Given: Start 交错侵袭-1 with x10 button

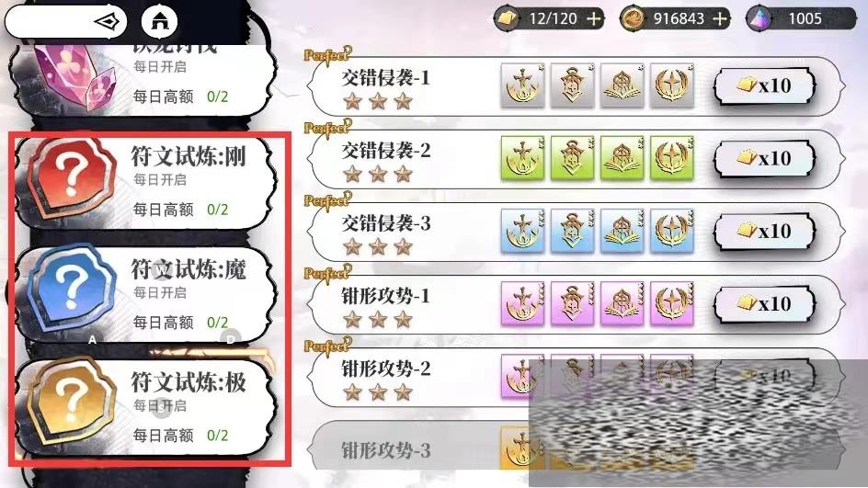Looking at the screenshot, I should pyautogui.click(x=764, y=85).
